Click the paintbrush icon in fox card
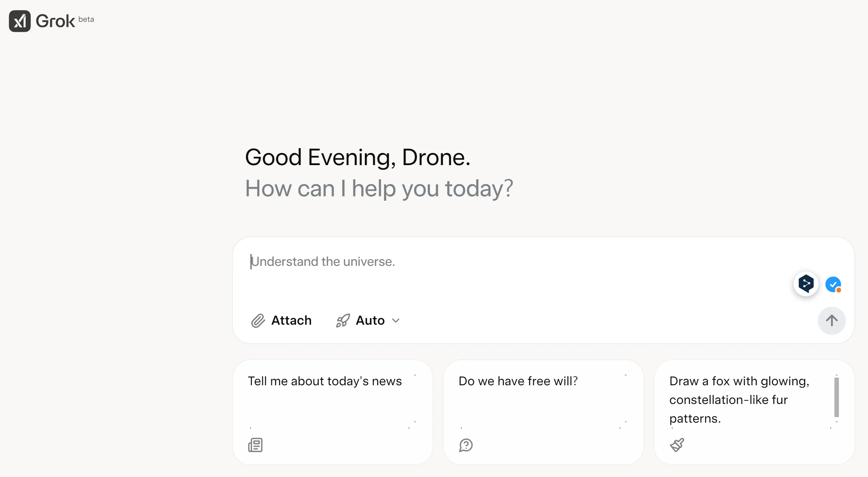This screenshot has height=477, width=868. click(677, 445)
